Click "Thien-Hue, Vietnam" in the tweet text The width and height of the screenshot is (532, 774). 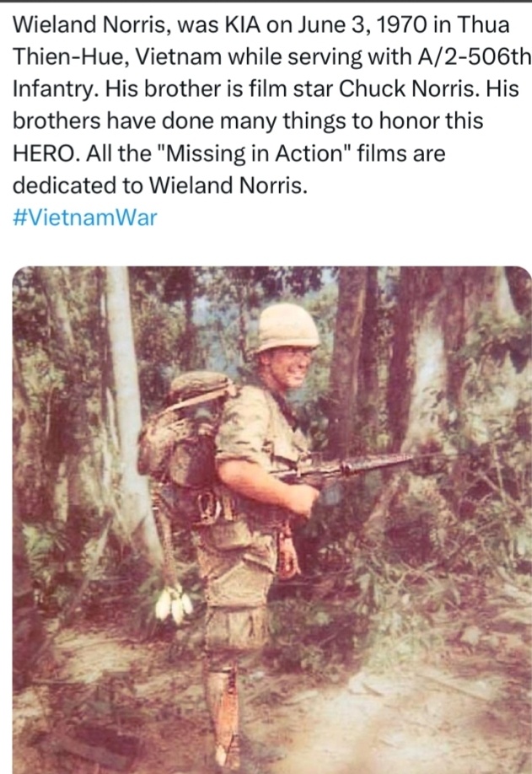click(x=116, y=57)
